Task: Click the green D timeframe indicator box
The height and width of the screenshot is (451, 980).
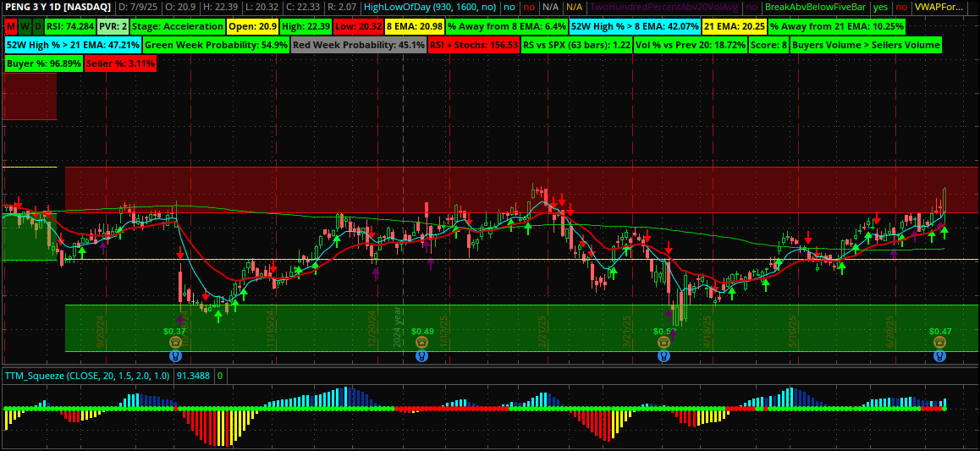Action: tap(37, 27)
